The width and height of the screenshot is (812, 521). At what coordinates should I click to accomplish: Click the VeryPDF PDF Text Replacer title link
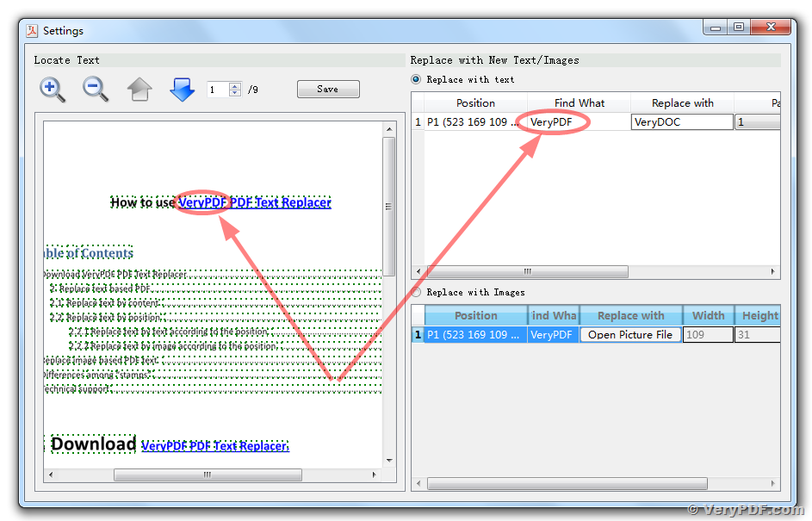point(255,202)
